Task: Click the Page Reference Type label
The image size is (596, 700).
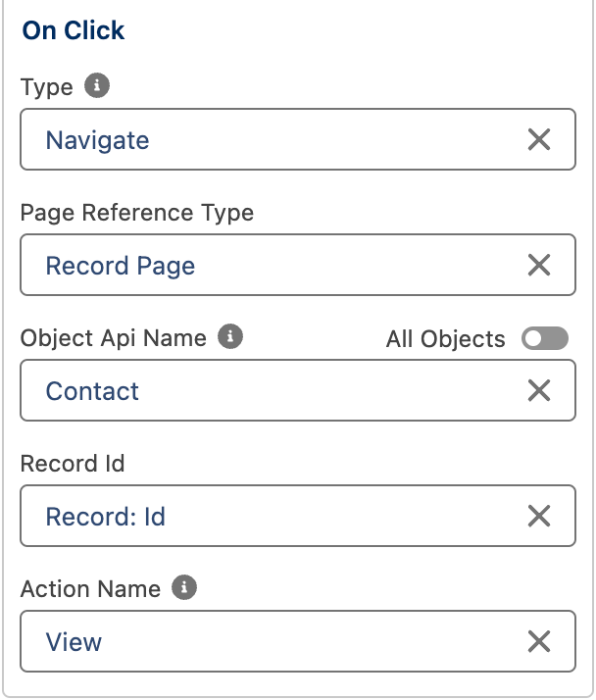Action: coord(136,213)
